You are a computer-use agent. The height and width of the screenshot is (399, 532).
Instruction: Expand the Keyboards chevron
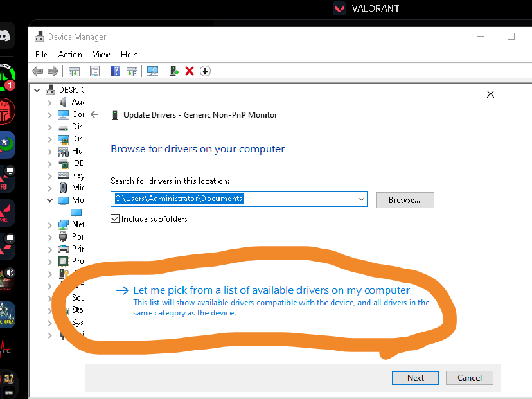pyautogui.click(x=50, y=176)
